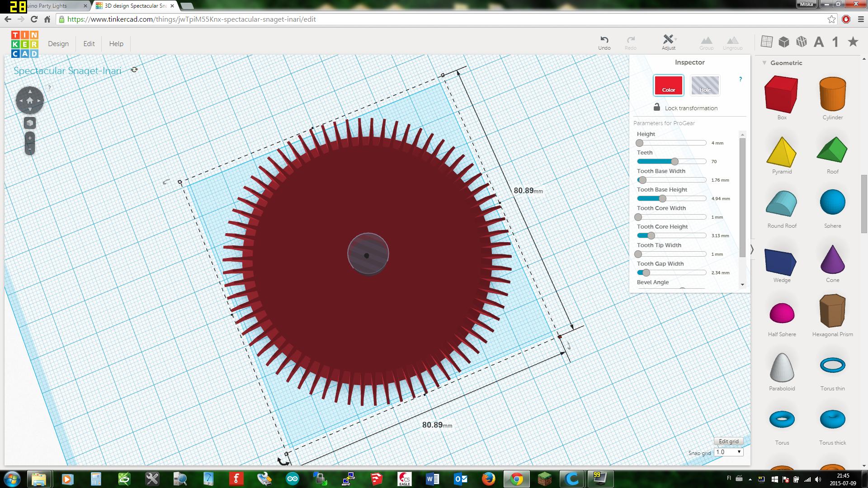This screenshot has width=868, height=488.
Task: Open the Adjust tool
Action: point(669,42)
